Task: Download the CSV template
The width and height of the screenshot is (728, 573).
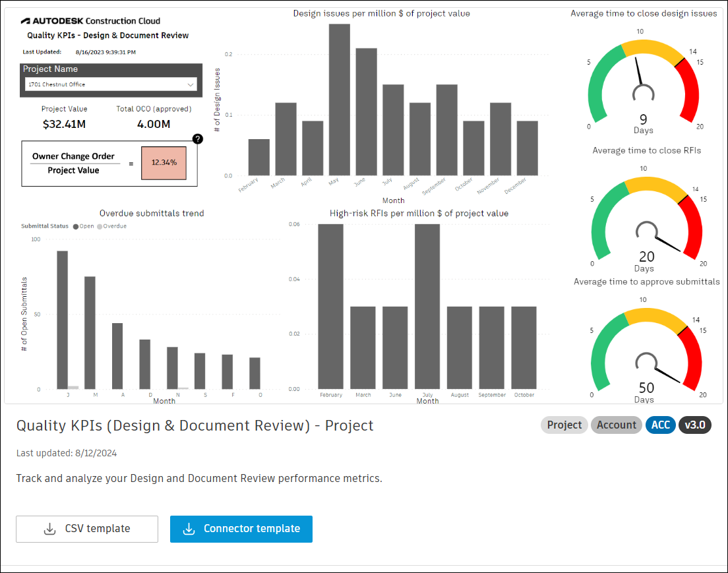Action: point(87,529)
